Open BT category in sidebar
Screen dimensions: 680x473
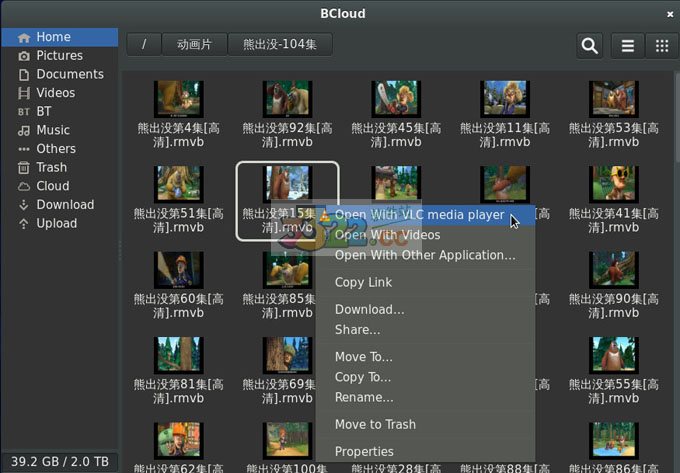tap(59, 112)
